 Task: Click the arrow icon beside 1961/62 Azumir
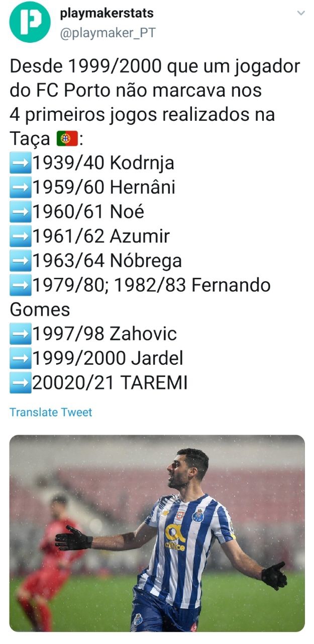coord(21,236)
